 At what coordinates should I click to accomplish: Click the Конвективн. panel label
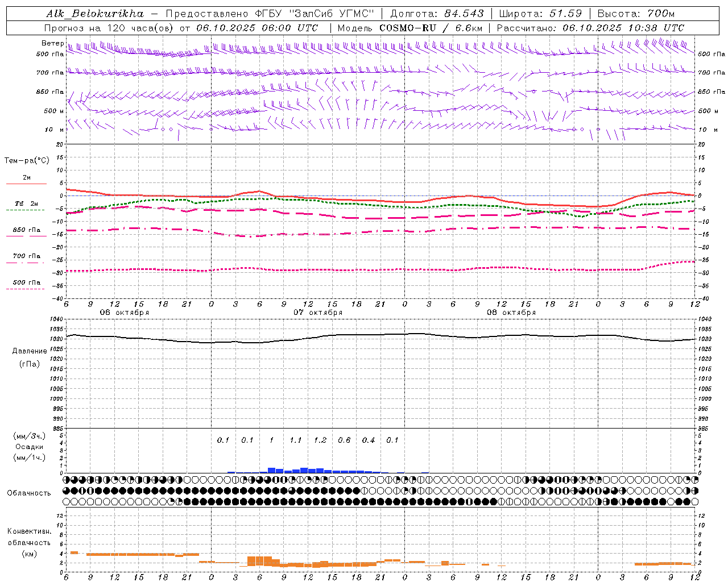pos(30,531)
